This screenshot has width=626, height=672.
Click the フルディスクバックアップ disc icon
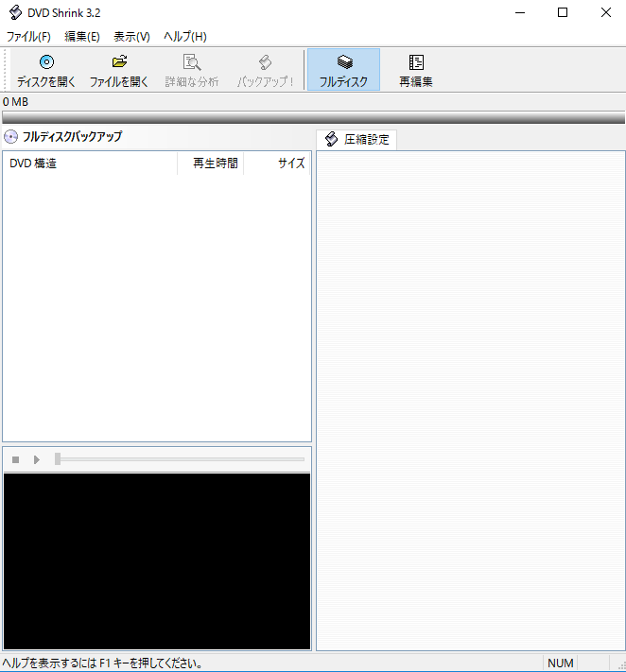point(10,137)
